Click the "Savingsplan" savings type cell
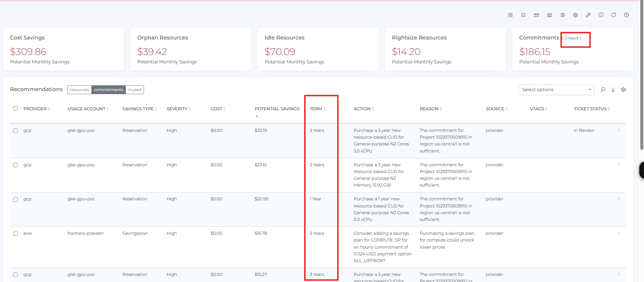This screenshot has width=644, height=282. 135,233
